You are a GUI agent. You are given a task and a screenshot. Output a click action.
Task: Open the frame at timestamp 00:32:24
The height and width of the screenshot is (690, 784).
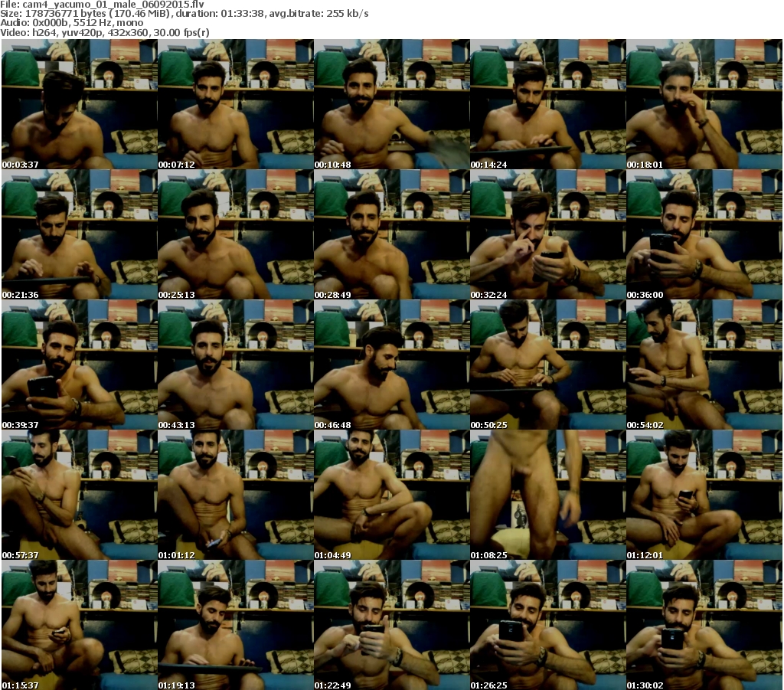548,234
